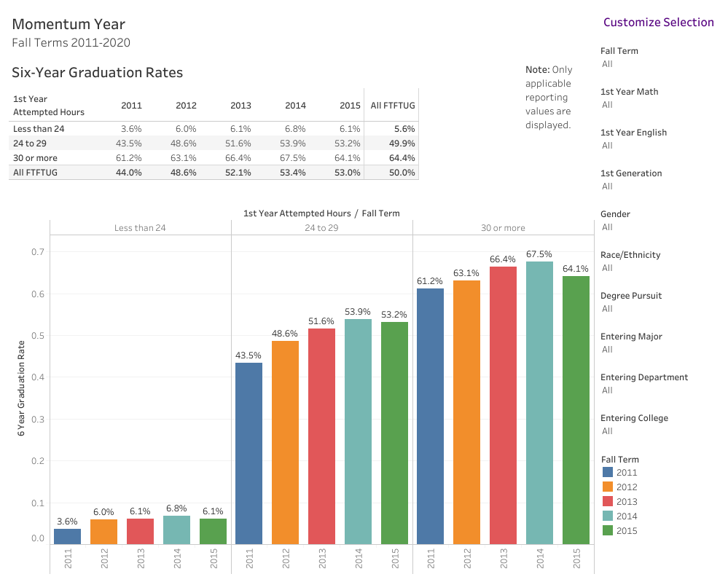This screenshot has height=582, width=728.
Task: Click the 3.6% bar in Less than 24
Action: click(x=68, y=537)
